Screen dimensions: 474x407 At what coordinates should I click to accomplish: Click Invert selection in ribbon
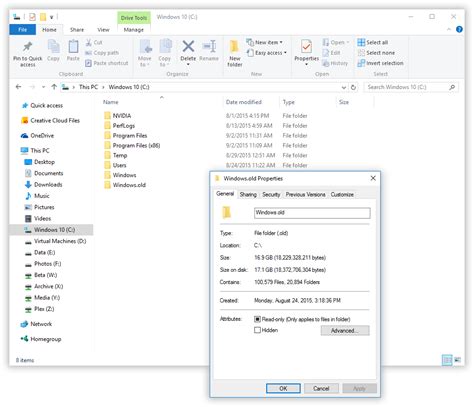[x=380, y=63]
